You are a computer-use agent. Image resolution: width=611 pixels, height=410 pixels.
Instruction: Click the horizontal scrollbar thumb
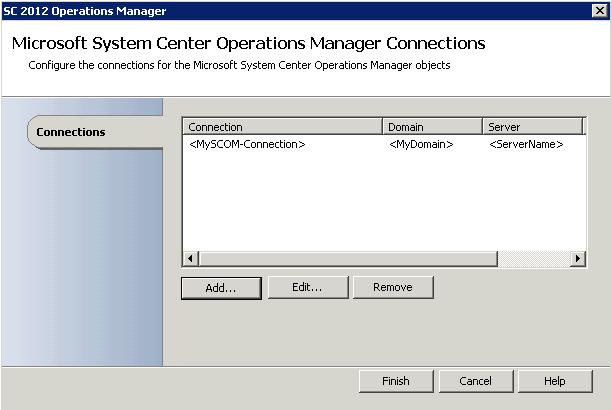point(348,258)
